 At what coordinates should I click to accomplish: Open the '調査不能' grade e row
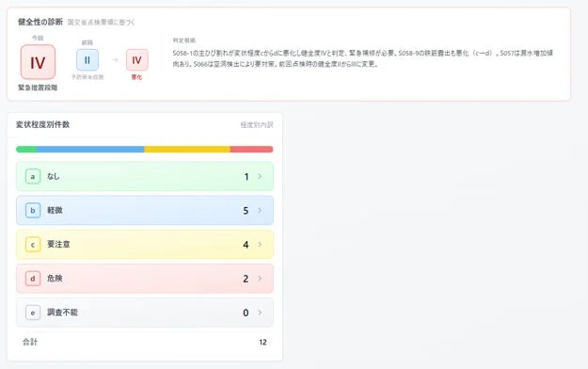(145, 313)
